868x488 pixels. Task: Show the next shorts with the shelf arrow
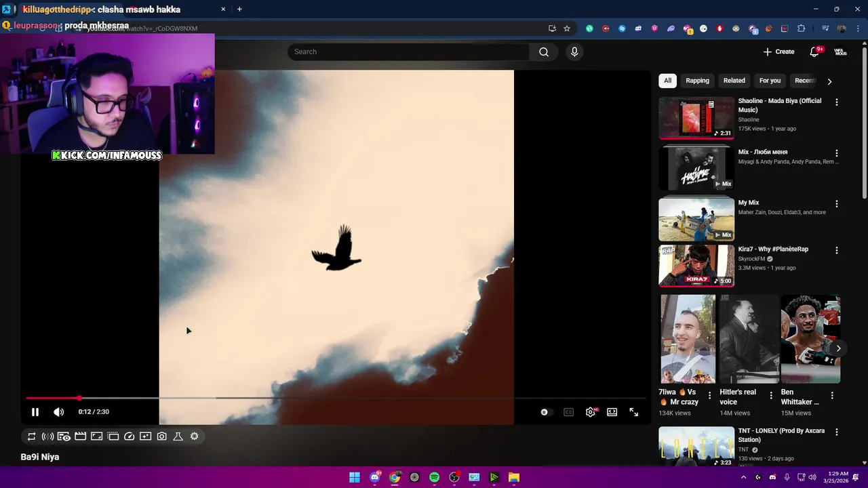click(x=838, y=348)
